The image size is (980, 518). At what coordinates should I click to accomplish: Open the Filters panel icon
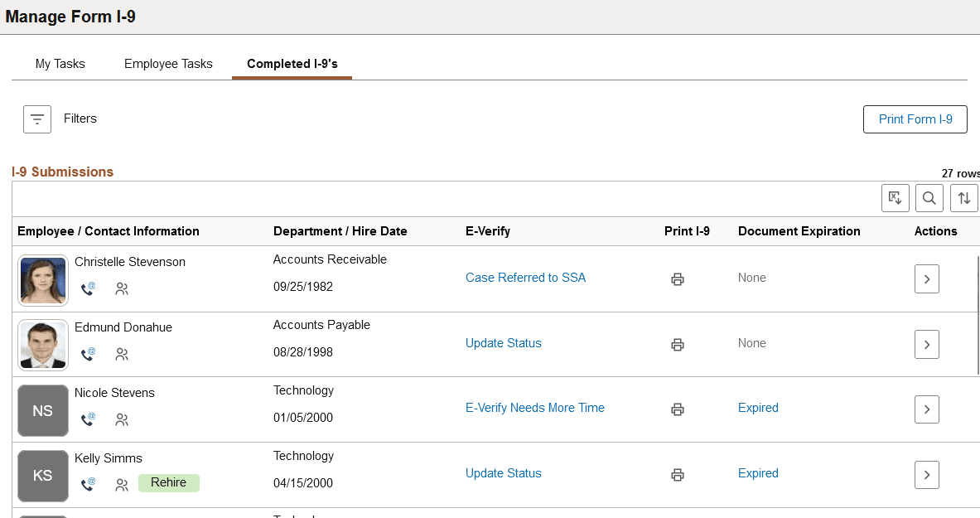(x=36, y=119)
